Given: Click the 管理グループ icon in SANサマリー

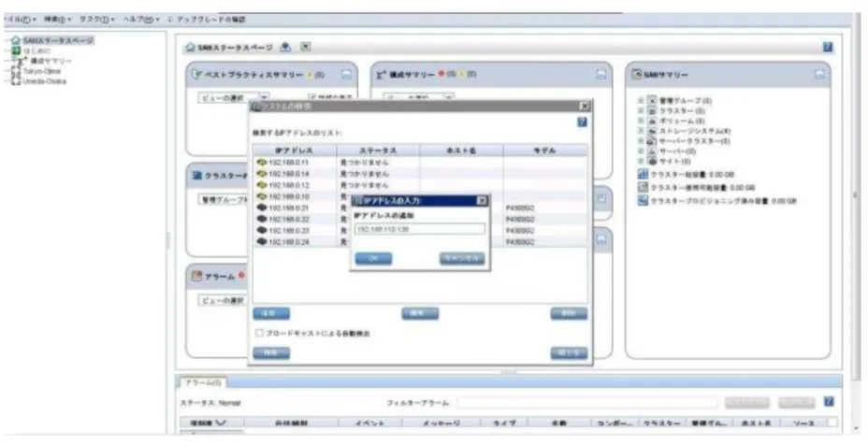Looking at the screenshot, I should (652, 101).
